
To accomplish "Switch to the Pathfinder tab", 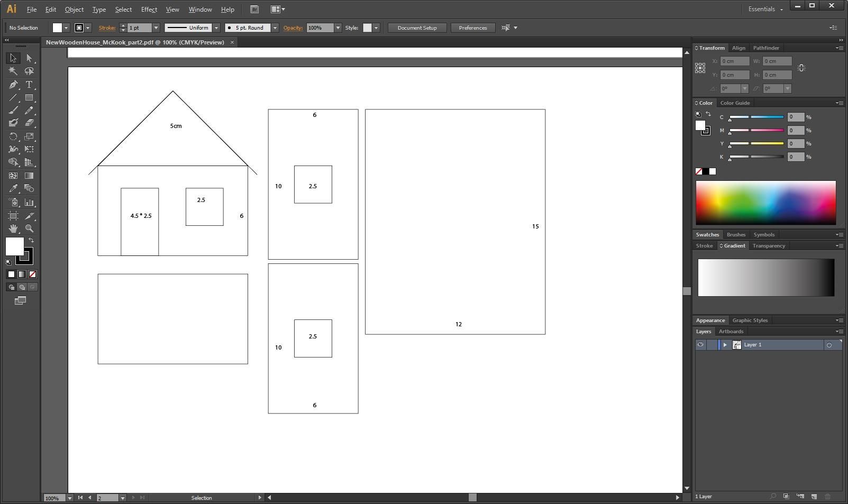I will [766, 48].
